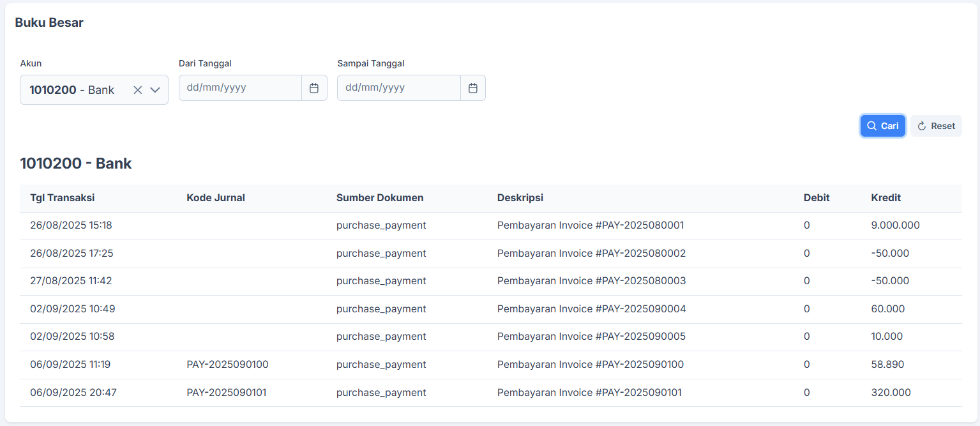Click the Kredit column header
This screenshot has height=426, width=980.
886,198
